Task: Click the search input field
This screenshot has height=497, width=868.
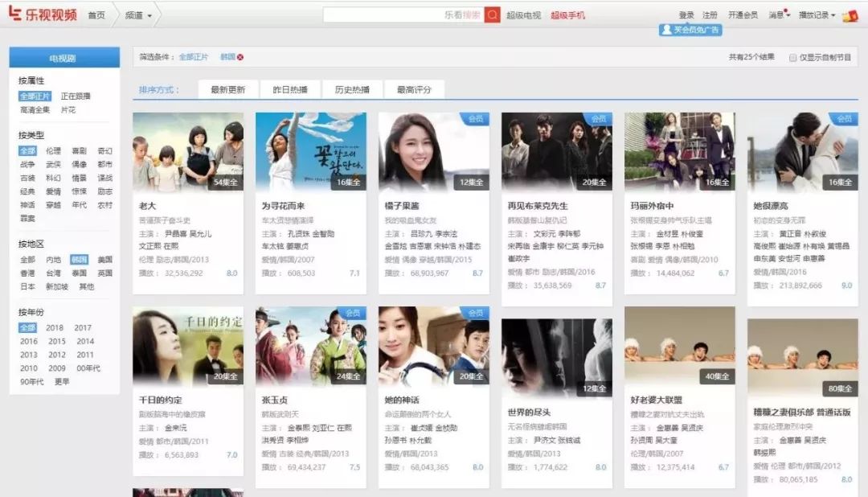Action: [x=402, y=14]
